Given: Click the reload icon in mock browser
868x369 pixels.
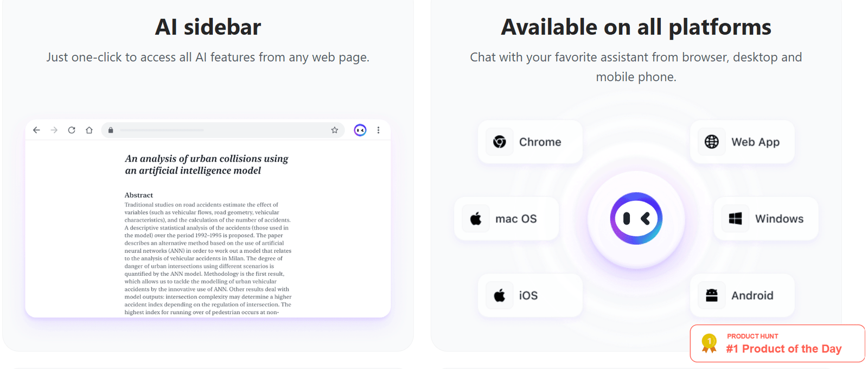Looking at the screenshot, I should pos(72,130).
